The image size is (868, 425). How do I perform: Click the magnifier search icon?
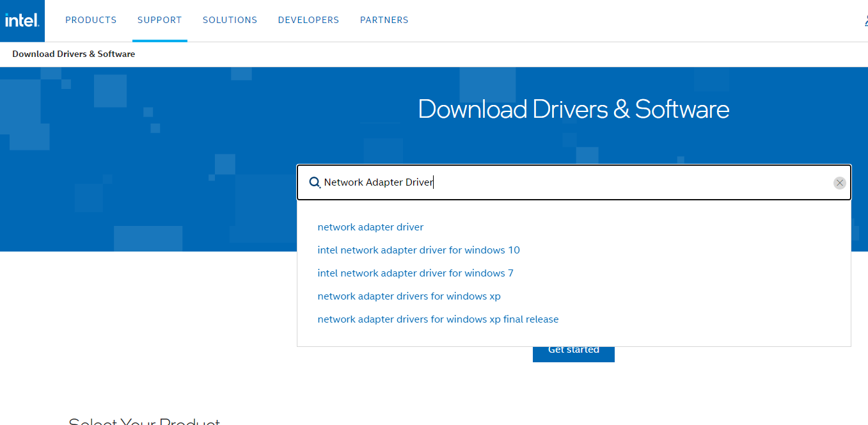click(x=314, y=182)
